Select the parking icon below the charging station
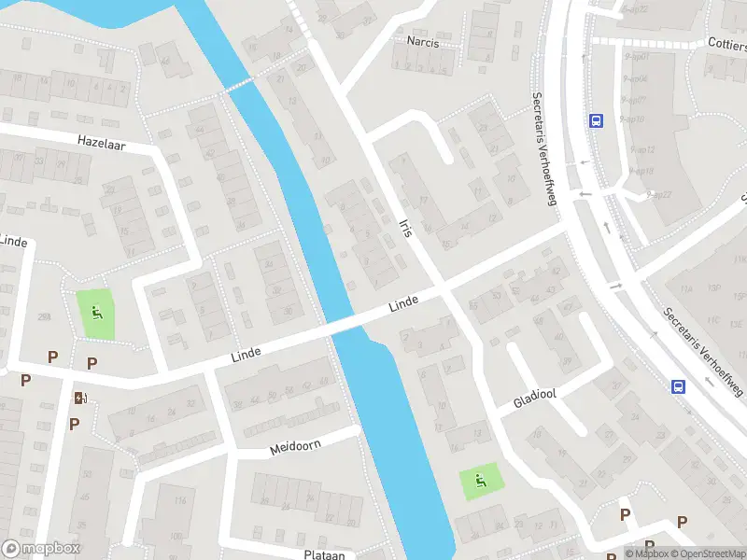Viewport: 747px width, 560px height. (74, 425)
